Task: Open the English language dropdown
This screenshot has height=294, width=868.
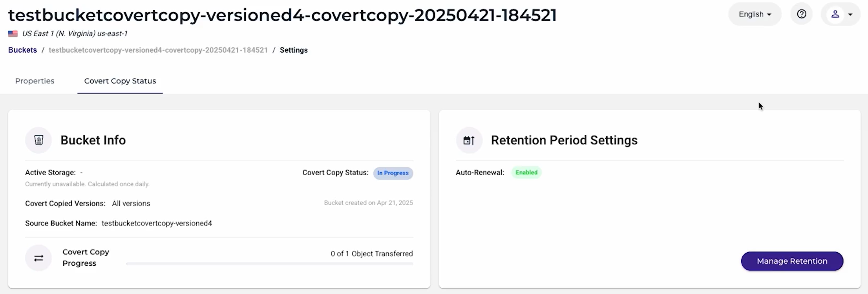Action: click(755, 14)
